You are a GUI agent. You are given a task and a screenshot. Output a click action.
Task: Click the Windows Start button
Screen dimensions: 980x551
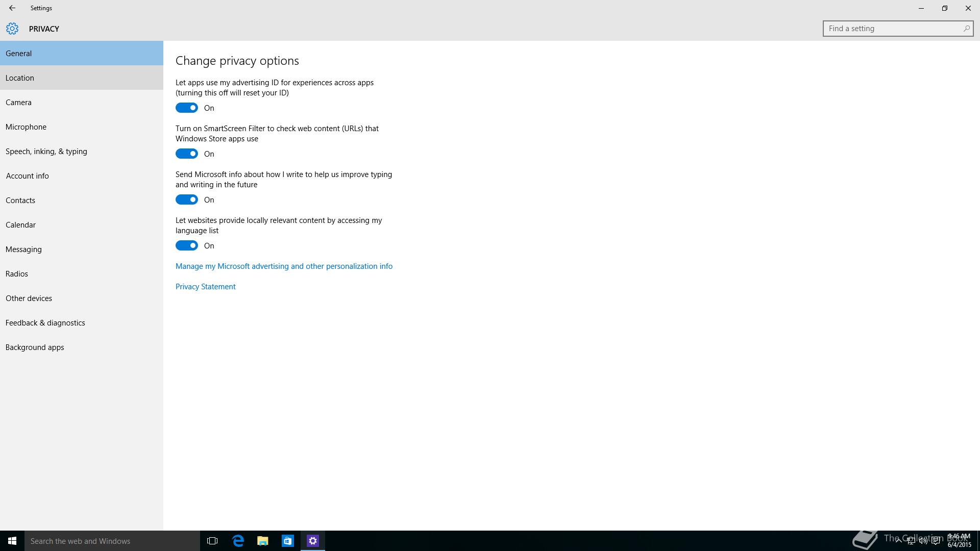click(x=12, y=541)
